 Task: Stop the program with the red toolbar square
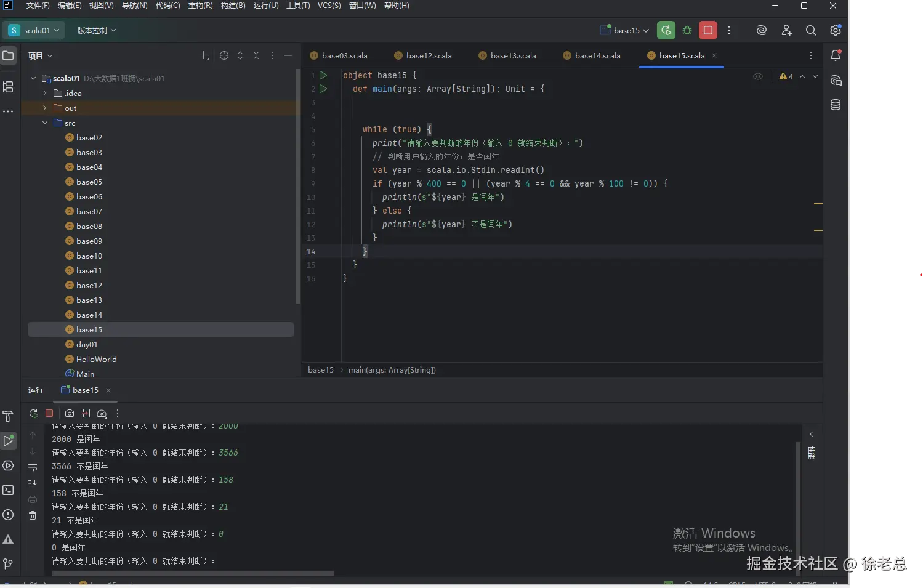point(708,30)
